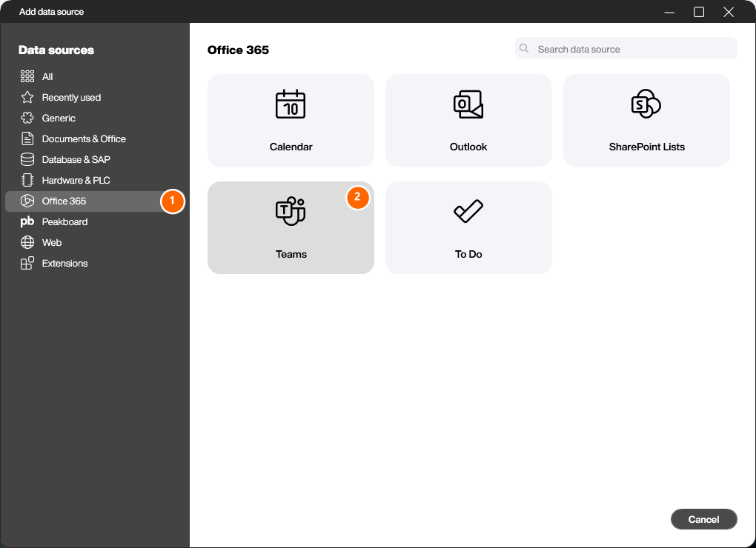The height and width of the screenshot is (548, 756).
Task: Click the globe icon beside Web
Action: tap(27, 242)
